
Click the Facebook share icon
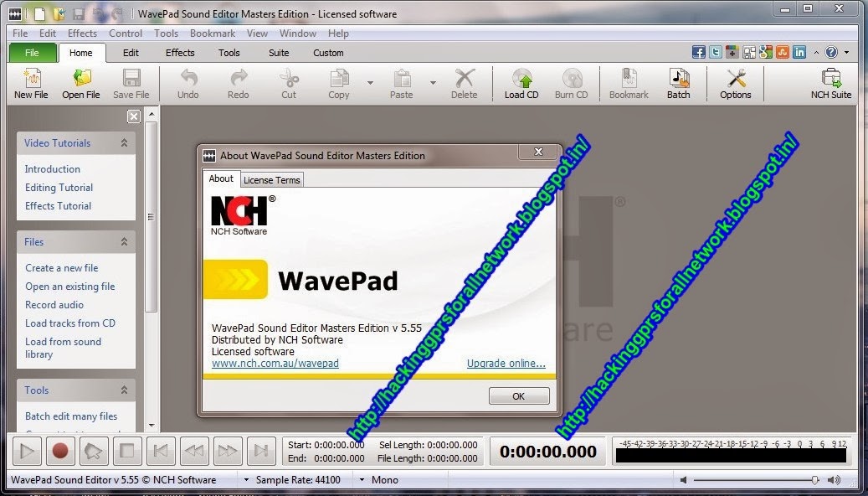699,52
